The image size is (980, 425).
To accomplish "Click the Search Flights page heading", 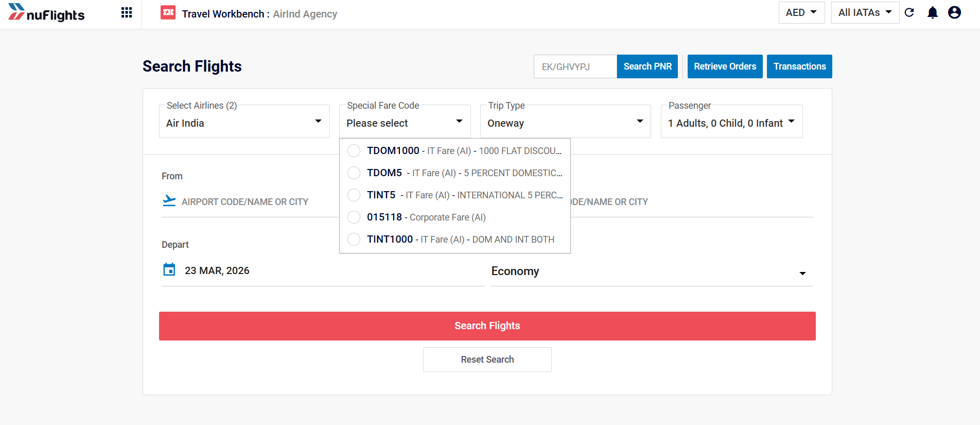I will pyautogui.click(x=192, y=66).
